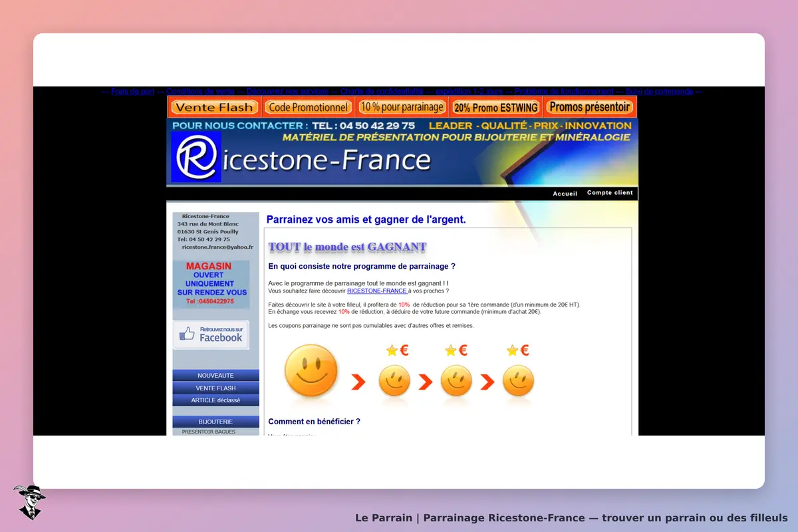Open the Charte de confidentialité link
Screen dimensions: 798x532
pyautogui.click(x=382, y=92)
